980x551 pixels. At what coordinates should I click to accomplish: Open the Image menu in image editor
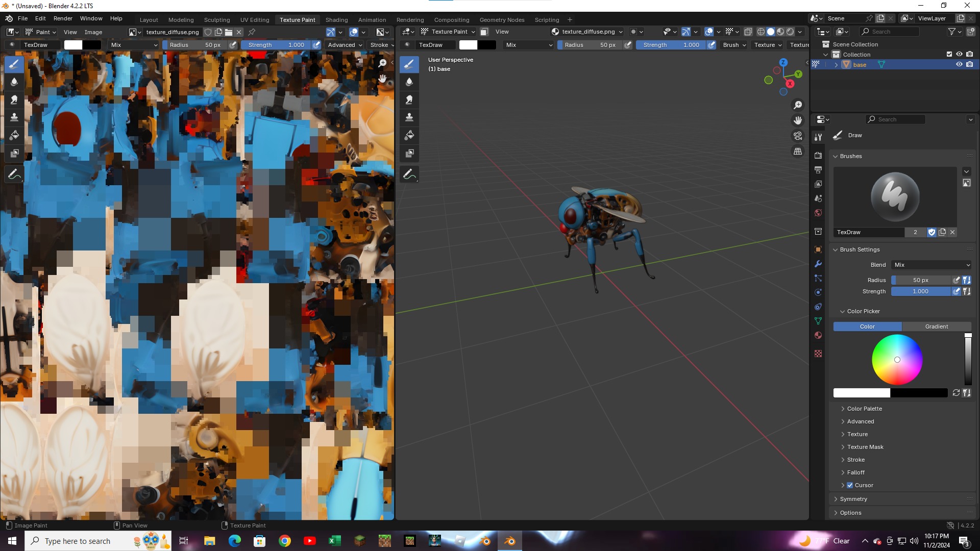[x=93, y=32]
